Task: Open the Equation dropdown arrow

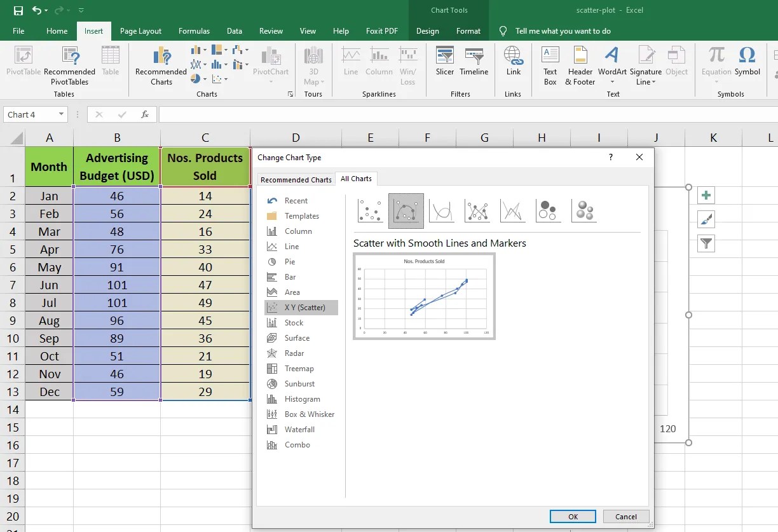Action: (716, 82)
